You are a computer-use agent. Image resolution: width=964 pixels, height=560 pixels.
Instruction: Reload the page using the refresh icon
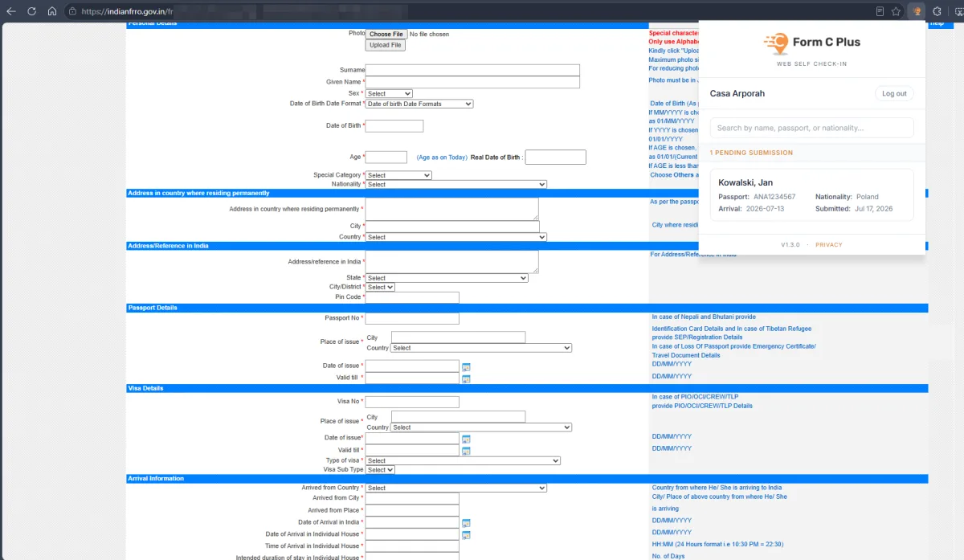(32, 11)
